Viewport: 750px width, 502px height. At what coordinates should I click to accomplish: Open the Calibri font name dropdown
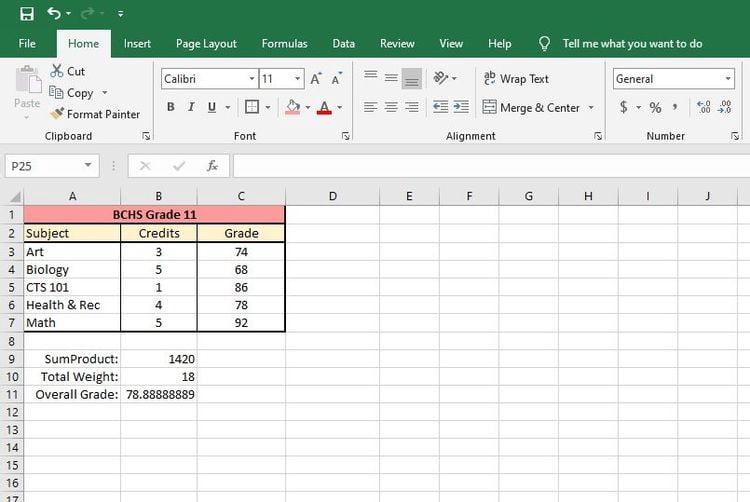252,79
